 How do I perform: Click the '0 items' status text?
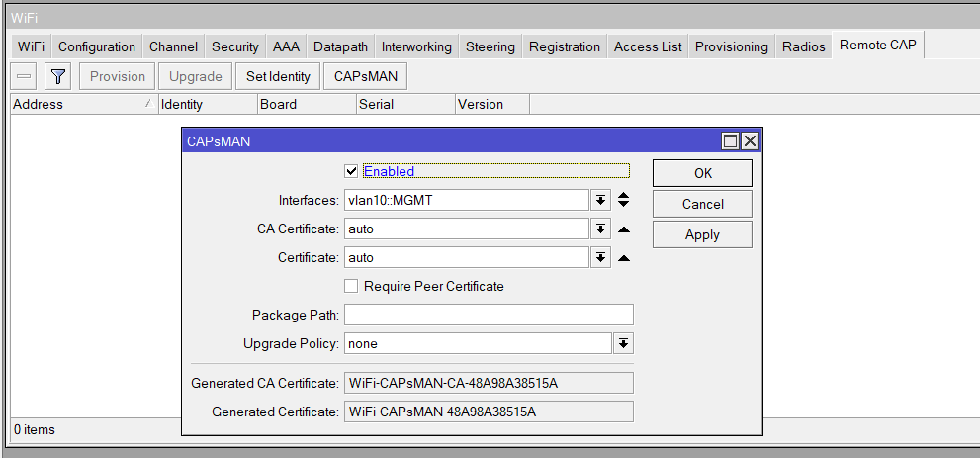tap(35, 430)
